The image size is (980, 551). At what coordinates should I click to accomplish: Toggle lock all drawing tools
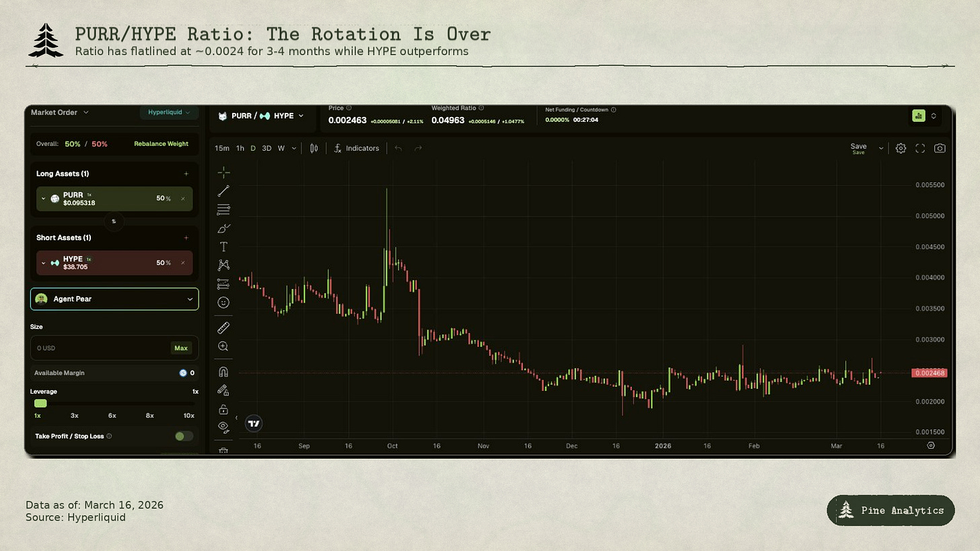coord(223,409)
